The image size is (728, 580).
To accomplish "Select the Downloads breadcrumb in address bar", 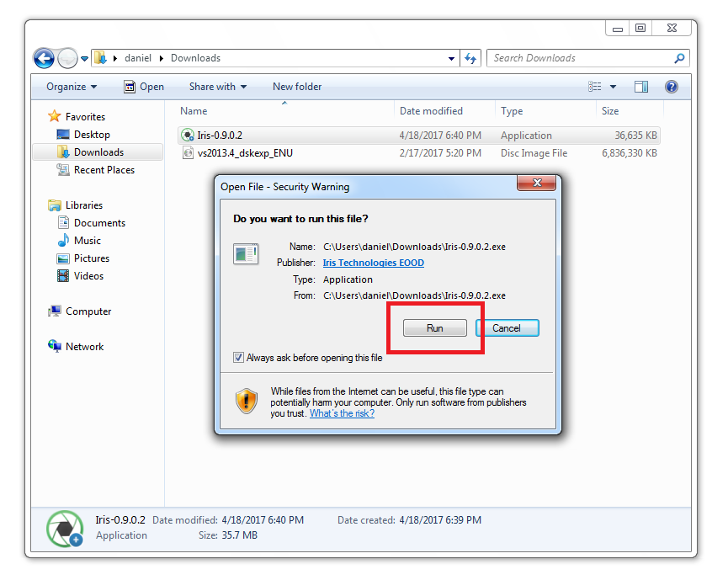I will 195,58.
